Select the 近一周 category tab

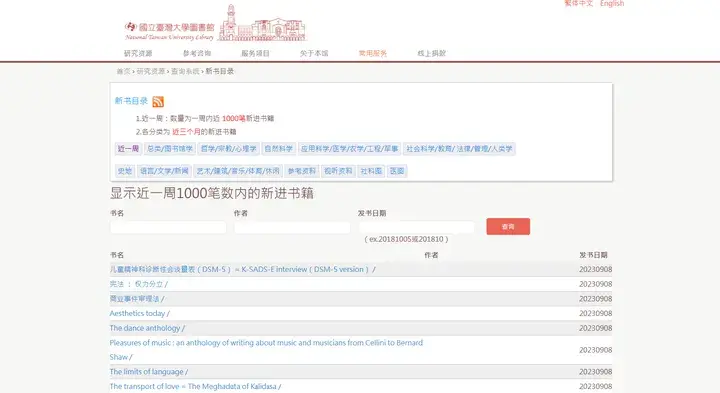click(x=128, y=149)
